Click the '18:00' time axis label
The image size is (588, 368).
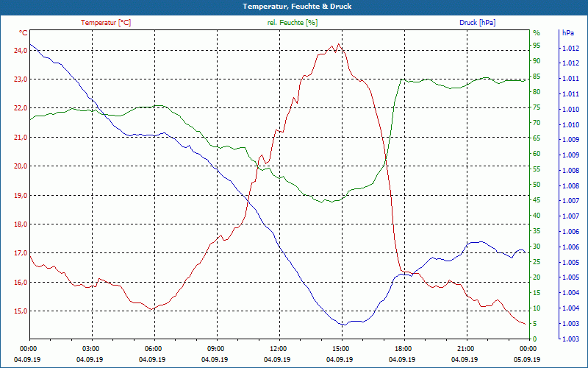click(x=402, y=348)
